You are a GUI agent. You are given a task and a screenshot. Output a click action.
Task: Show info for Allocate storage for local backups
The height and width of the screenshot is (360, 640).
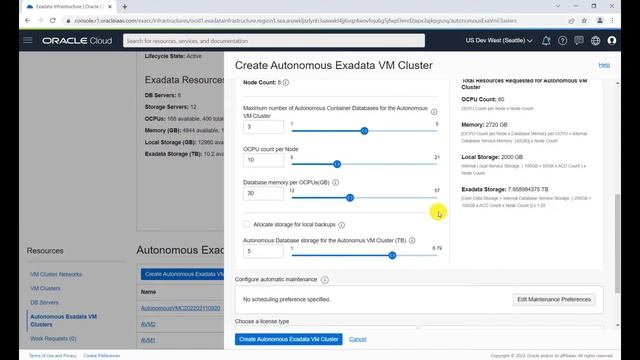(x=342, y=225)
